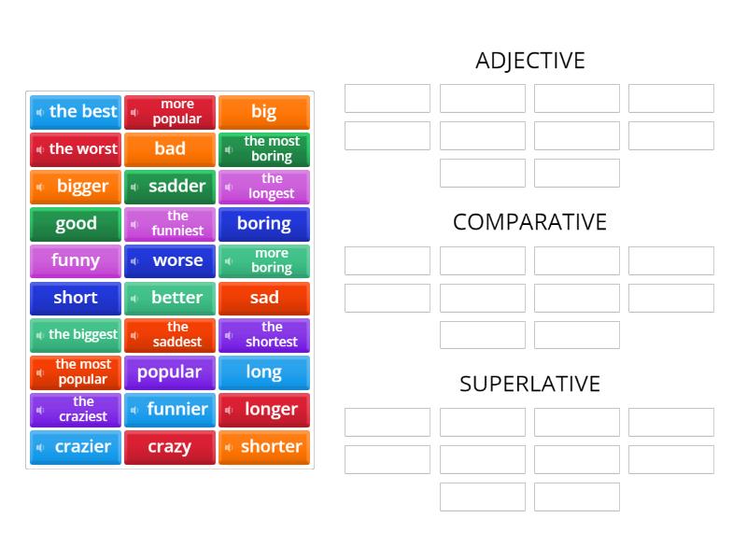Click speaker icon on 'worse' tile
The image size is (747, 560).
134,261
